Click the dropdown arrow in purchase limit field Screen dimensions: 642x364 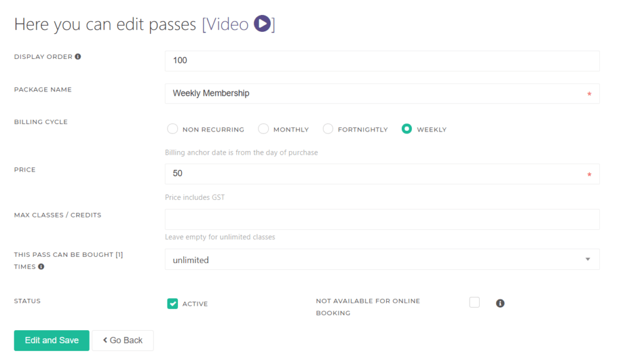tap(587, 259)
